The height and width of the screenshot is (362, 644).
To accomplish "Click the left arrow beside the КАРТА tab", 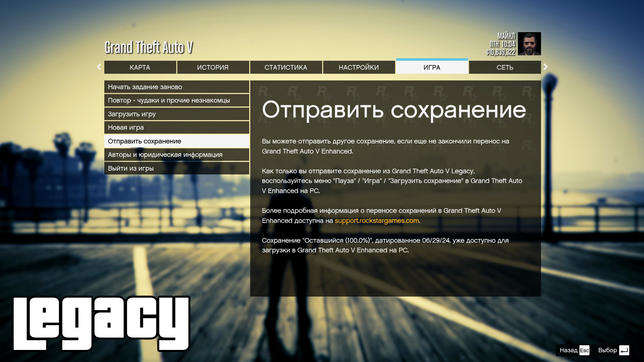I will click(99, 67).
